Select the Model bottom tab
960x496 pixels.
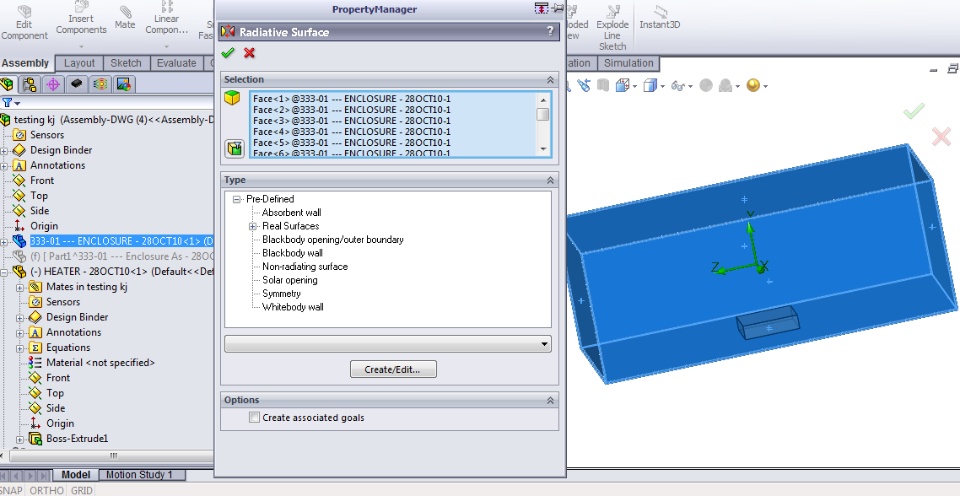[x=76, y=475]
